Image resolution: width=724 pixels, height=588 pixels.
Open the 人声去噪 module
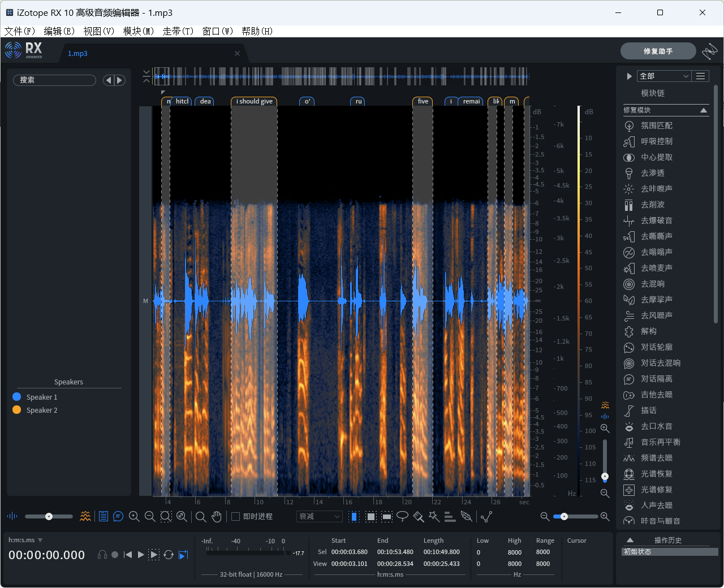(656, 505)
